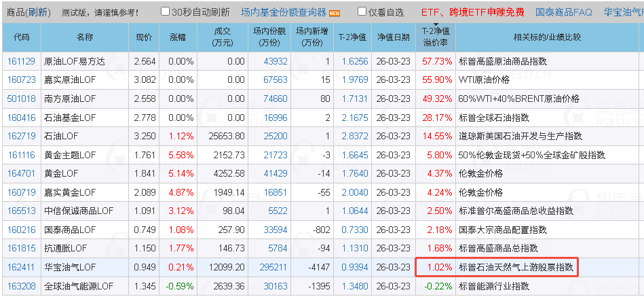Sort by the 成交(万元) column header
Screen dimensions: 644x301
pyautogui.click(x=223, y=37)
